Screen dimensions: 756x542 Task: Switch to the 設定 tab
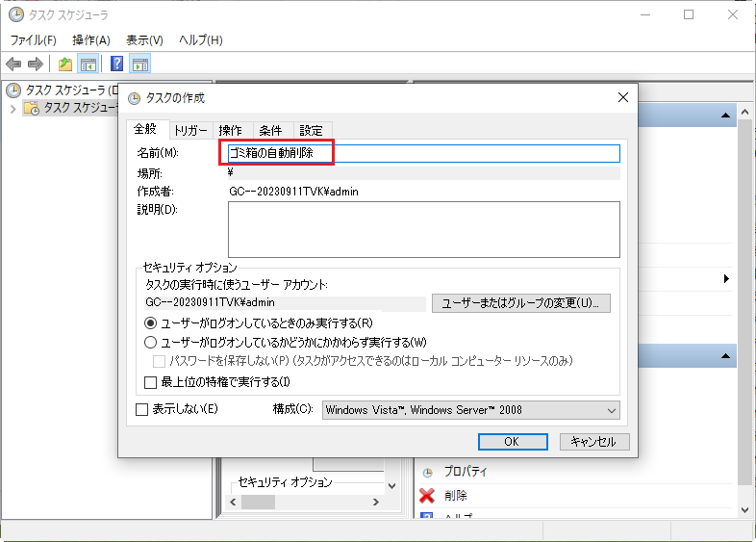[x=311, y=130]
